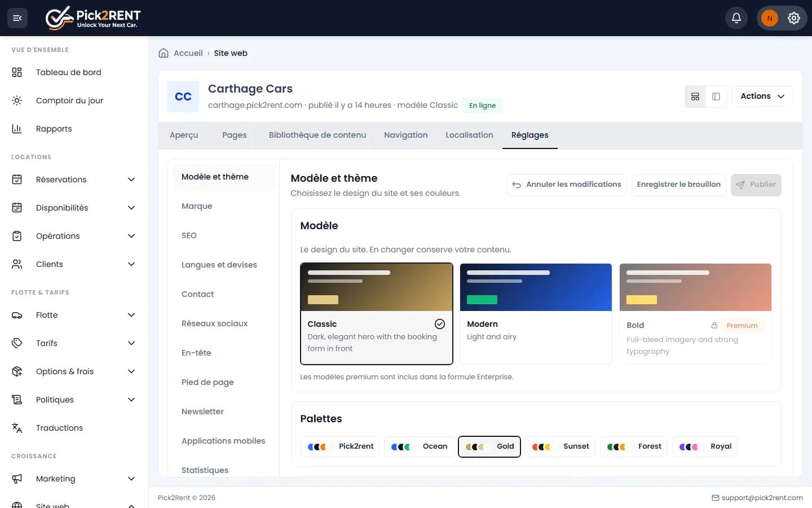
Task: Open Applications mobiles settings
Action: click(223, 441)
